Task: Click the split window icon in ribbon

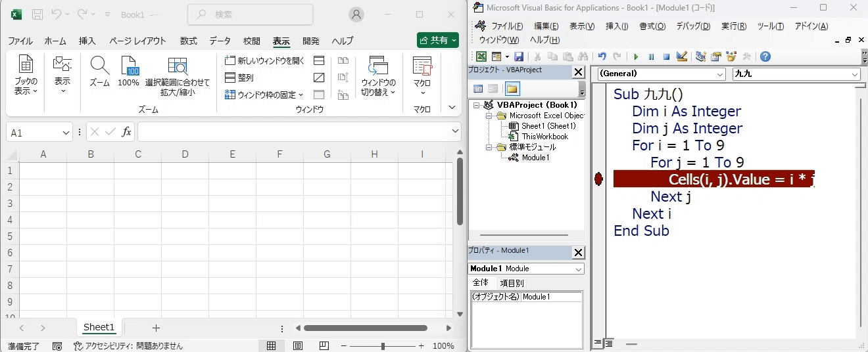Action: [x=319, y=60]
